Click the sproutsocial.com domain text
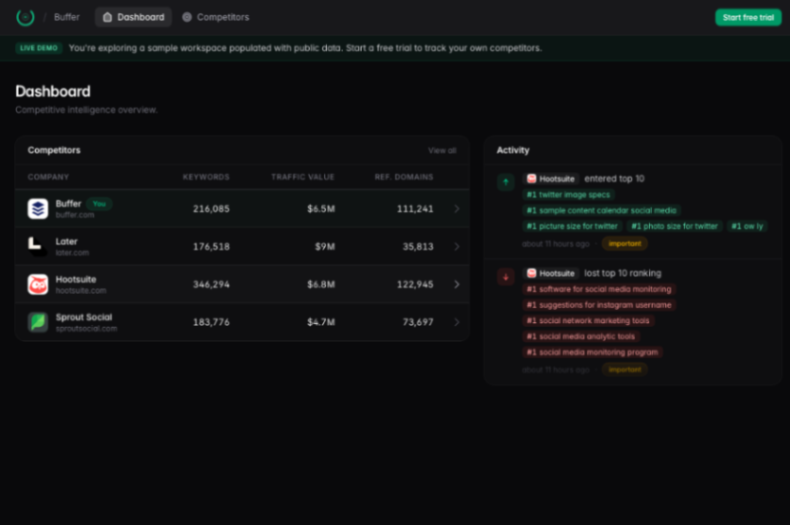Image resolution: width=790 pixels, height=525 pixels. [86, 329]
